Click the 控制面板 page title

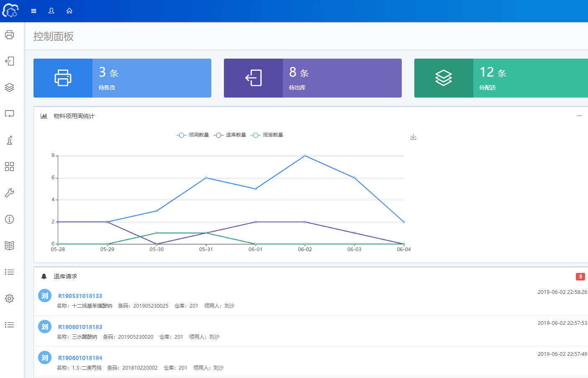pyautogui.click(x=54, y=36)
